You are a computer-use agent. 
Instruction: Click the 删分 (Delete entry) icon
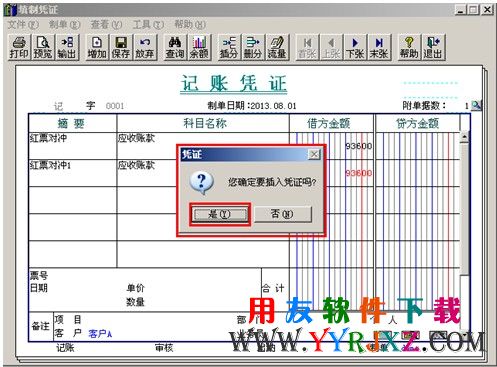click(x=253, y=48)
